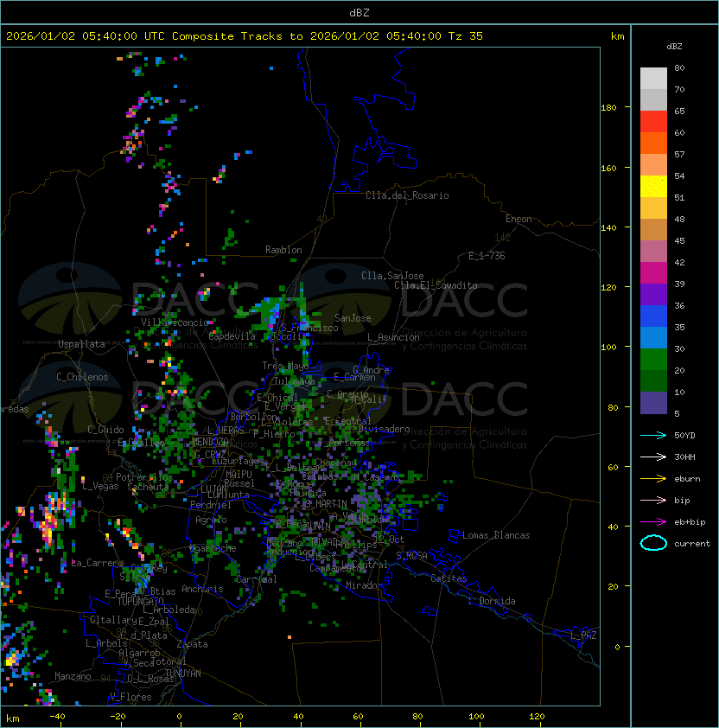
Task: Pick the 5 dBZ slate purple swatch
Action: (x=653, y=403)
